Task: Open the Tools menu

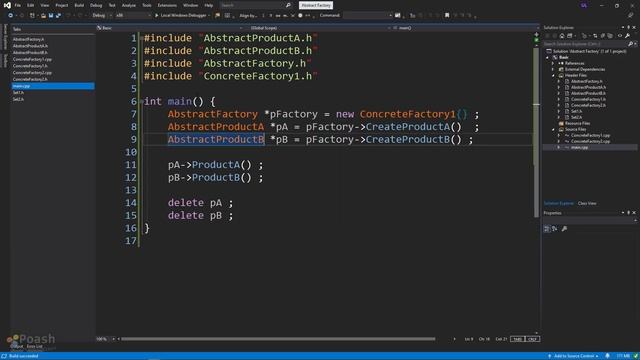Action: (x=147, y=5)
